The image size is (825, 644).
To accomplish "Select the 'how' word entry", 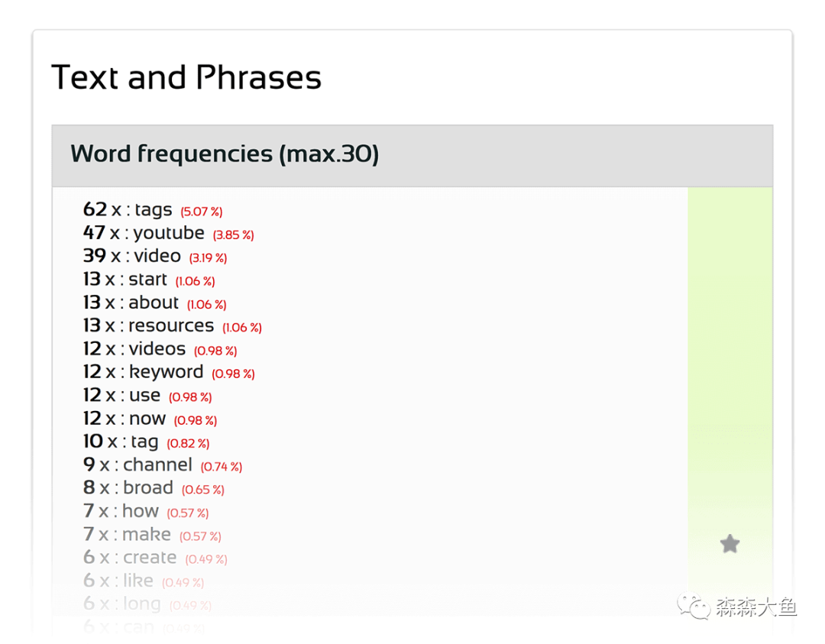I will click(140, 511).
